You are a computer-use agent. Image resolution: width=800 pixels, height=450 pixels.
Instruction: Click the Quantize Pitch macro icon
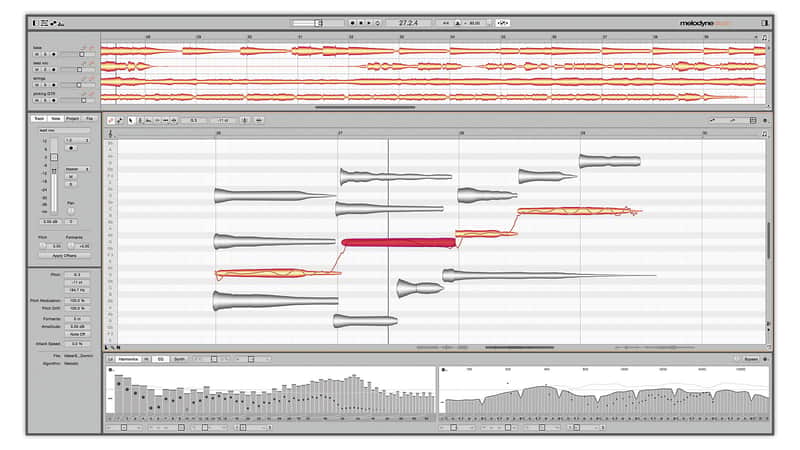244,120
